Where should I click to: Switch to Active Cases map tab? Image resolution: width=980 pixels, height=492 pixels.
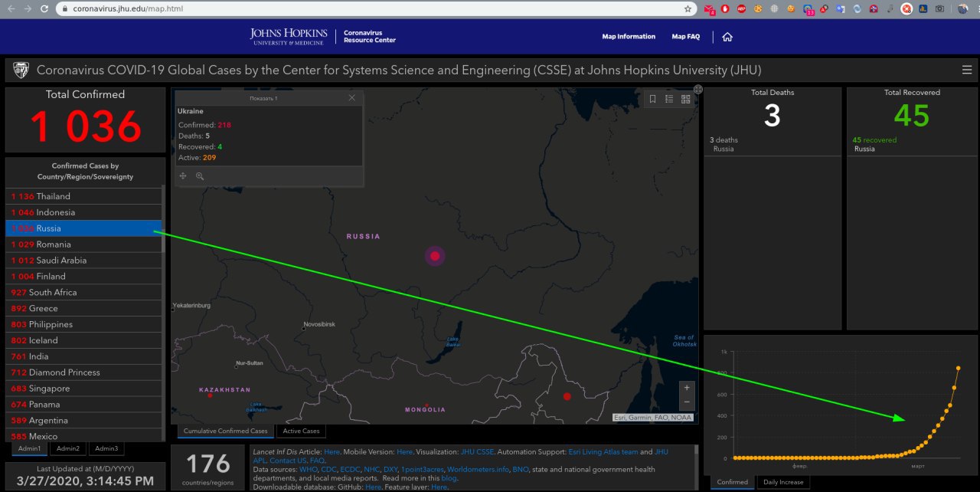301,431
